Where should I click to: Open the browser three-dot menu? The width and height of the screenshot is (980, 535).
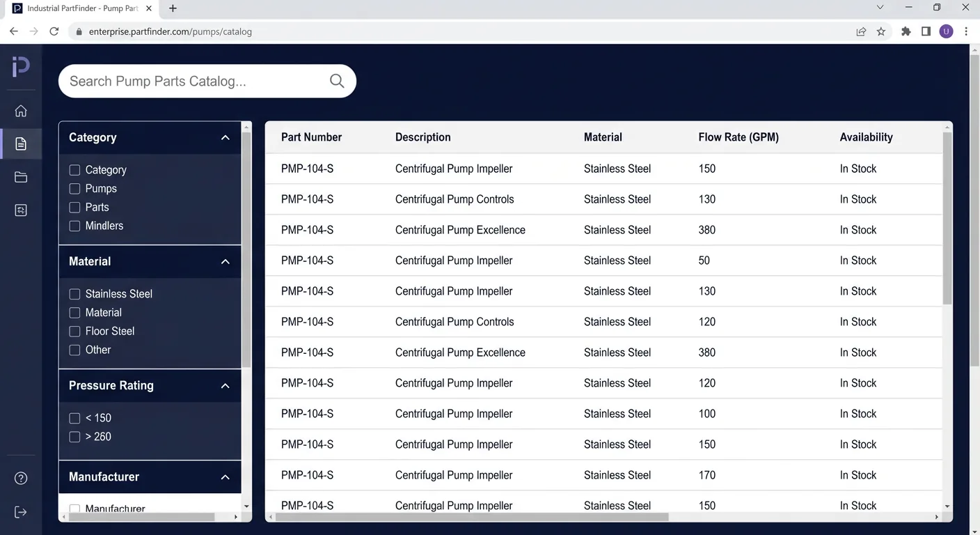(966, 31)
